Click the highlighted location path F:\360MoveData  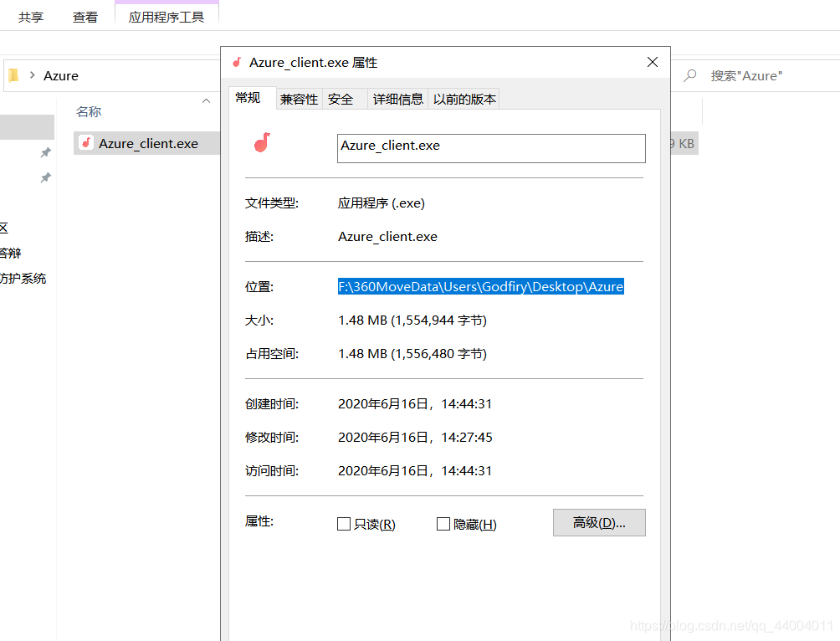click(x=480, y=287)
